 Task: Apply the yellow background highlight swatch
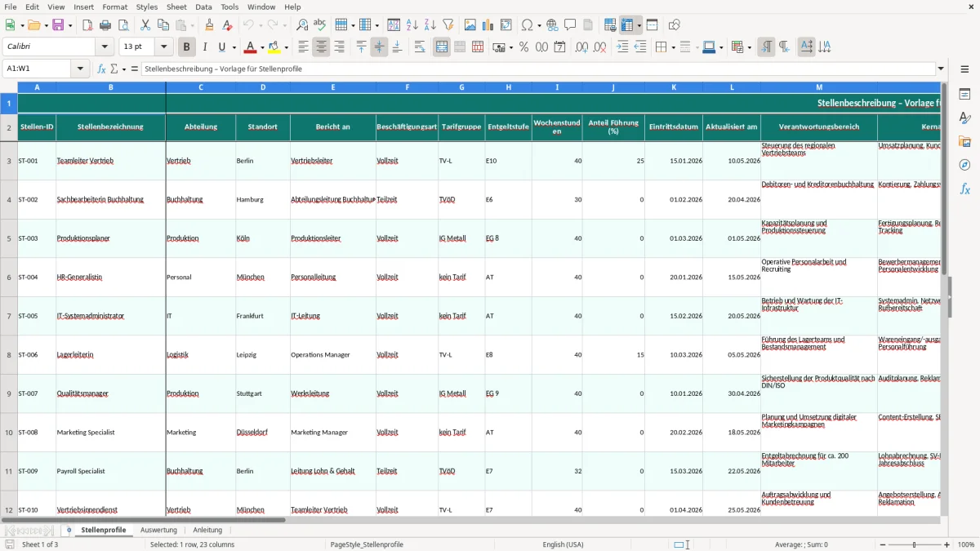[x=275, y=47]
